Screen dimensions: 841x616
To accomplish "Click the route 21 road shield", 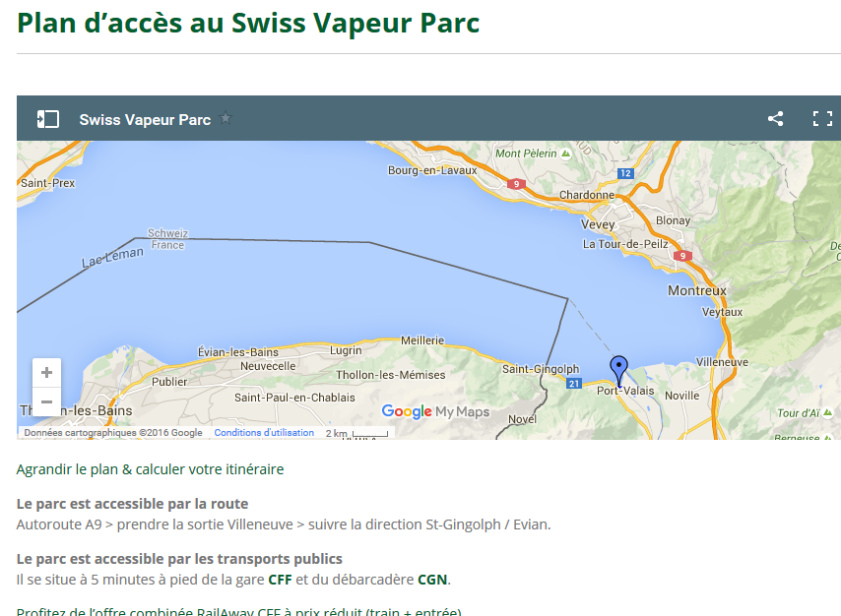I will click(x=574, y=384).
